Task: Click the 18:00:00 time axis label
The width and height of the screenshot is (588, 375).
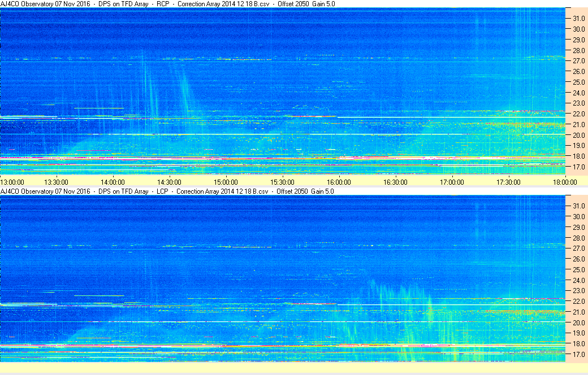Action: (x=565, y=182)
